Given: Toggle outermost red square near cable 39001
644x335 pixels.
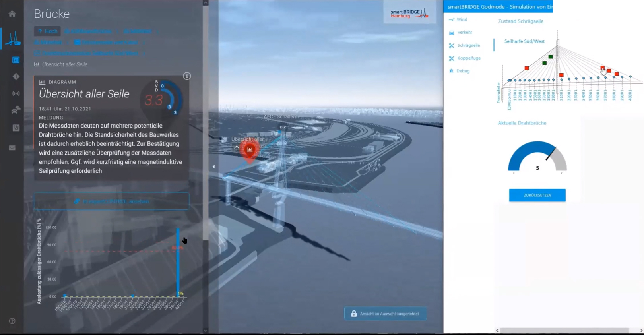Looking at the screenshot, I should pyautogui.click(x=617, y=74).
